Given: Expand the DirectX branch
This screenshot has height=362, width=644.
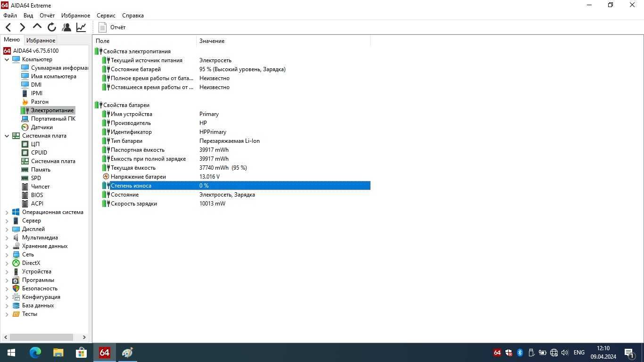Looking at the screenshot, I should point(7,263).
